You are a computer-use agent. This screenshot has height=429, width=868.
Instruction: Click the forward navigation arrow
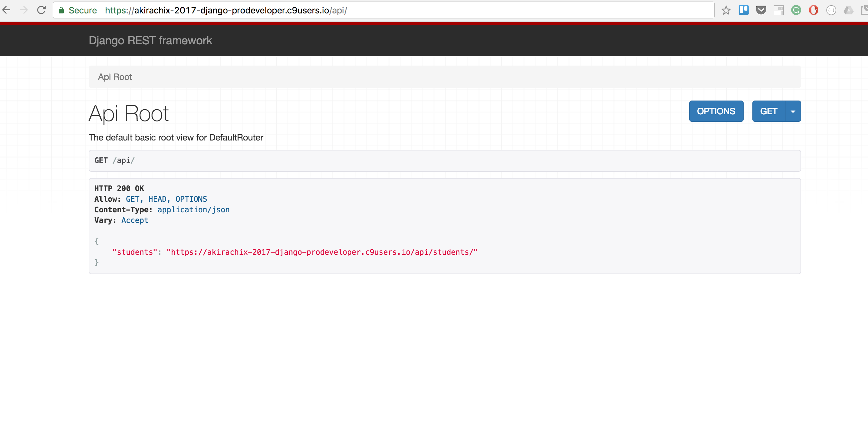[x=24, y=10]
